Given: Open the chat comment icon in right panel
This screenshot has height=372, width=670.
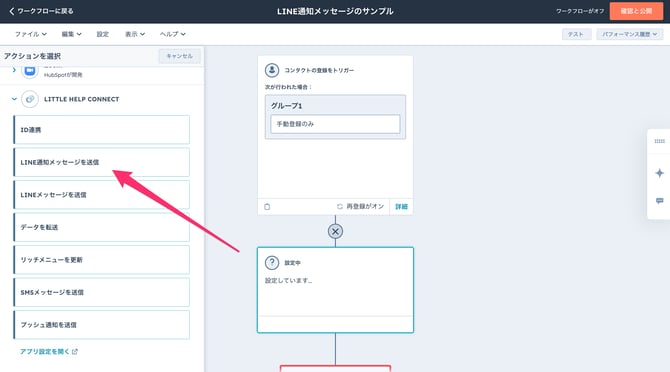Looking at the screenshot, I should point(659,201).
